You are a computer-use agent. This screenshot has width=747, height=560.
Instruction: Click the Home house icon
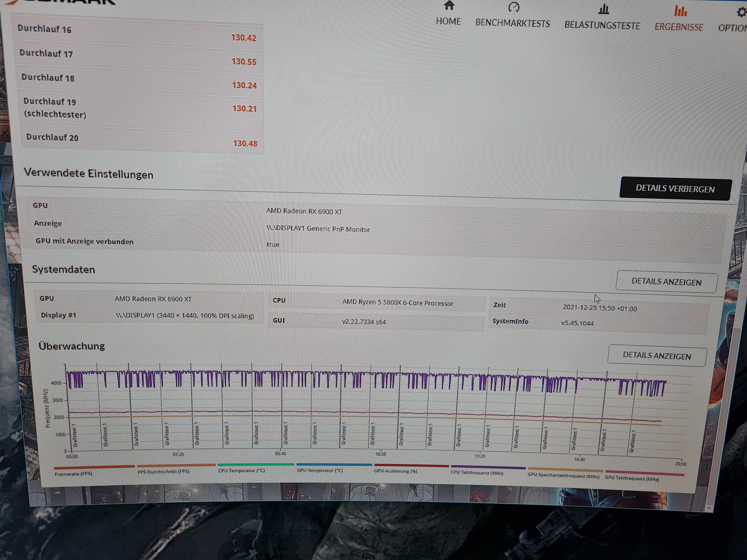pyautogui.click(x=449, y=6)
